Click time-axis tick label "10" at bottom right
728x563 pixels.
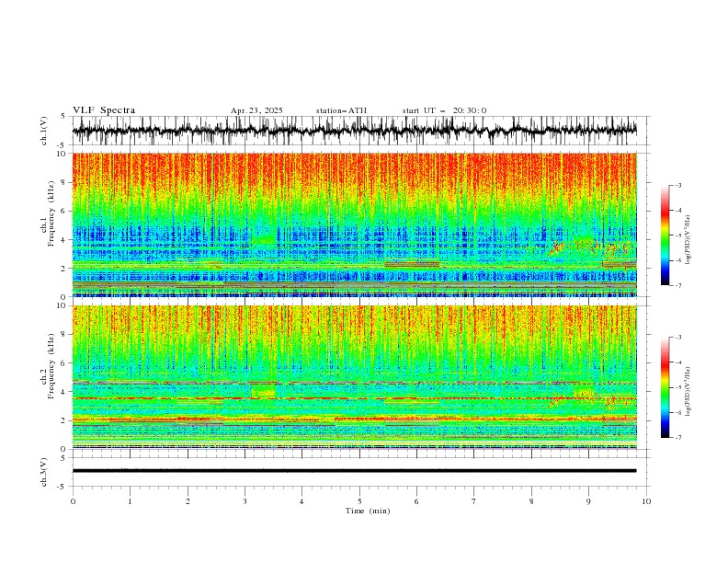pos(646,501)
